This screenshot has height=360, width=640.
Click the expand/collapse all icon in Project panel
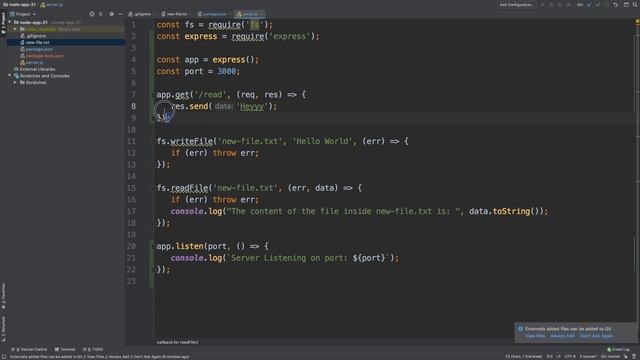click(x=101, y=14)
